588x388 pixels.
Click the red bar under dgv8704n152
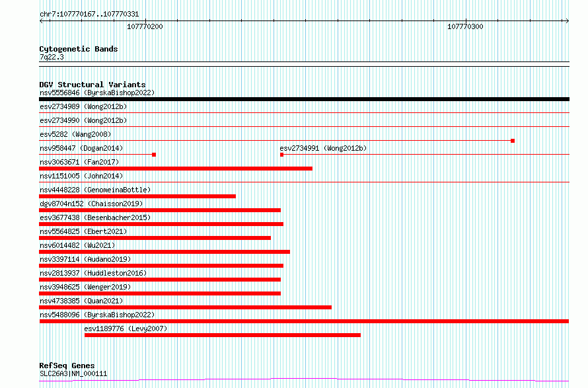tap(160, 210)
